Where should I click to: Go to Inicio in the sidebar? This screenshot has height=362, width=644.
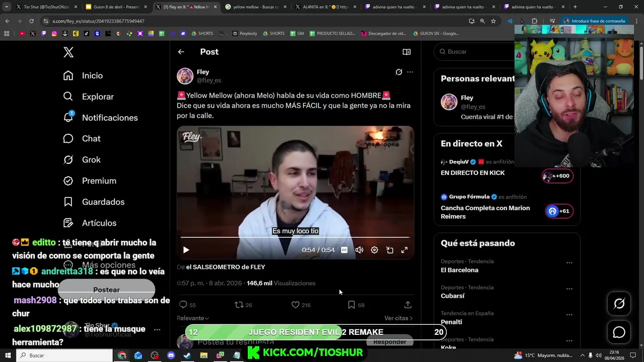tap(83, 75)
